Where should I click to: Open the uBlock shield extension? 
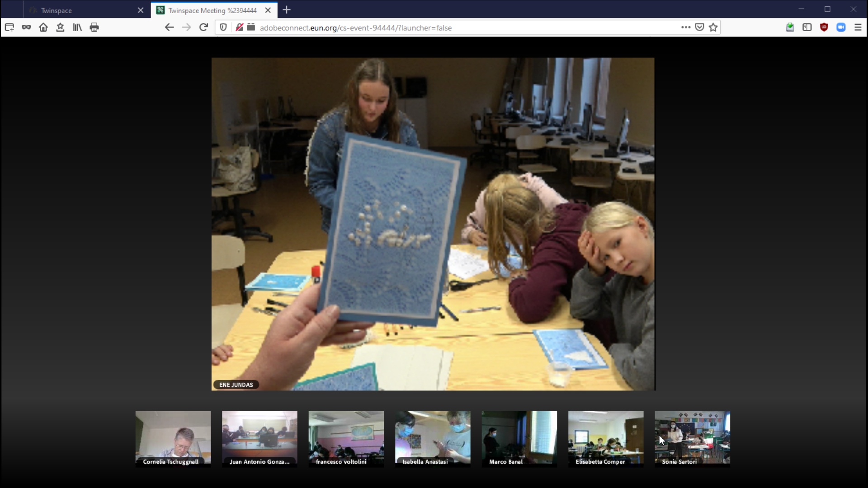pyautogui.click(x=824, y=28)
